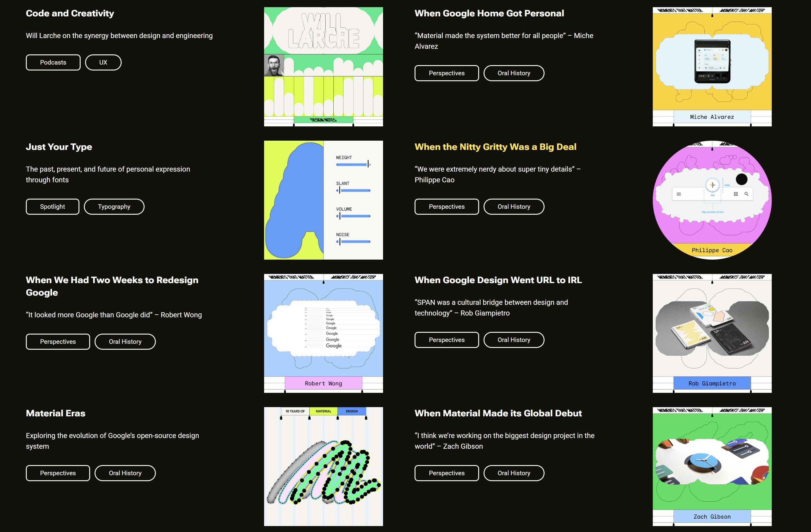Select the Podcasts tag
This screenshot has width=811, height=532.
pos(53,62)
